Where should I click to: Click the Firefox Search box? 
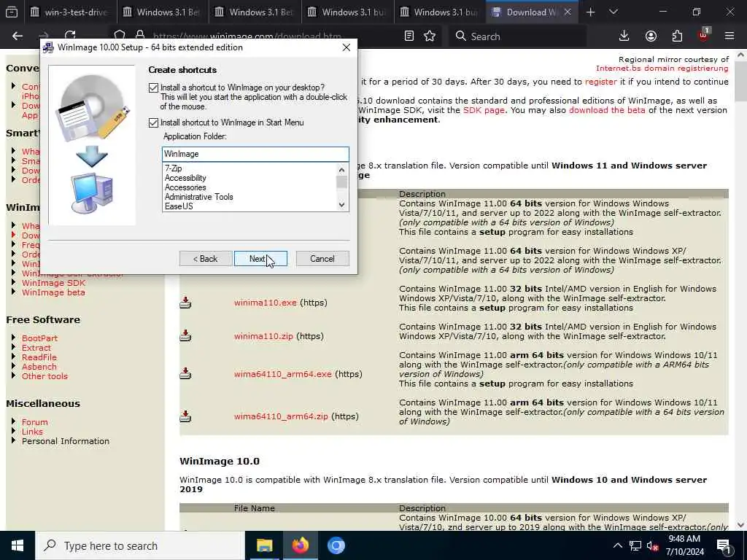click(x=517, y=36)
